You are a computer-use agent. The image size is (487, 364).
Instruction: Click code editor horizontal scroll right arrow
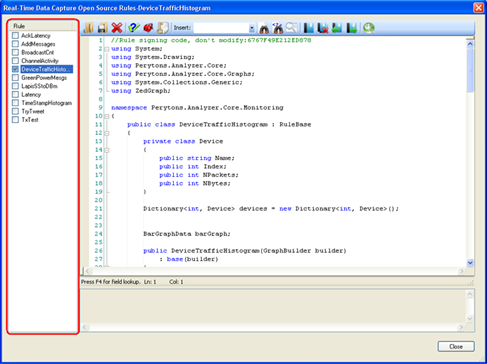coord(462,271)
